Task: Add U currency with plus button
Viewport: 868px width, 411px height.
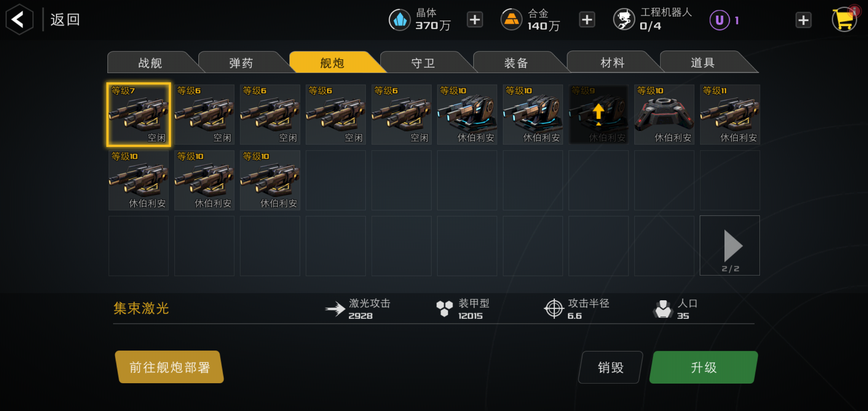Action: coord(803,20)
